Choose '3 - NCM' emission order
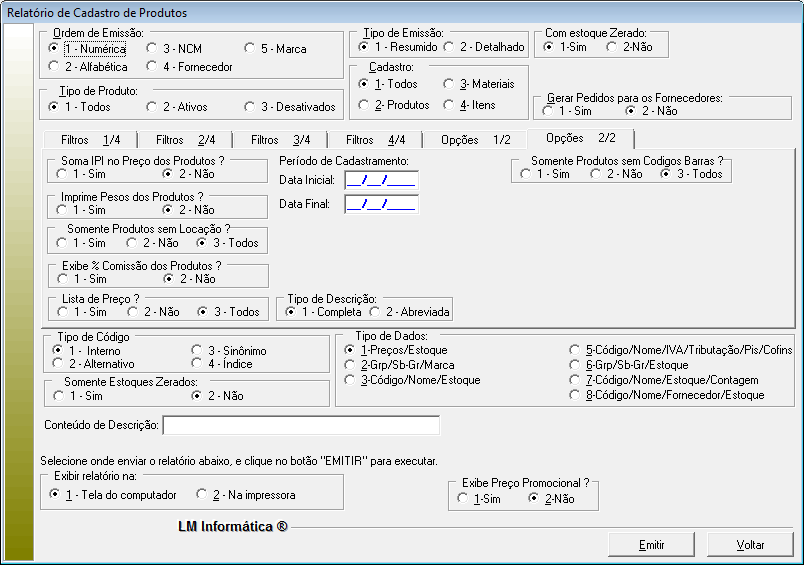804x565 pixels. point(151,48)
